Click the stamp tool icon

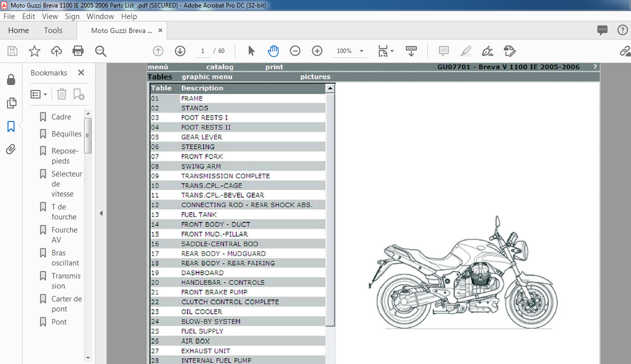(x=509, y=51)
